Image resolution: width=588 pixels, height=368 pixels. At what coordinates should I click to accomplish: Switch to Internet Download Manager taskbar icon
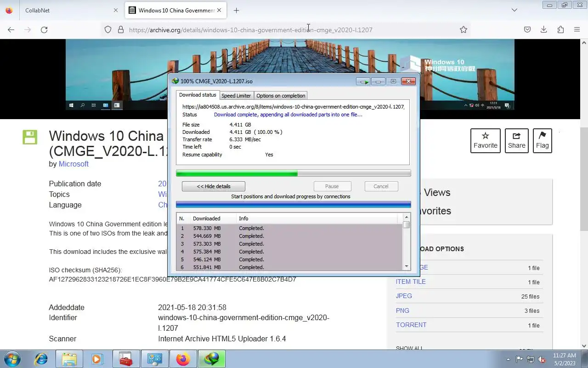coord(212,359)
